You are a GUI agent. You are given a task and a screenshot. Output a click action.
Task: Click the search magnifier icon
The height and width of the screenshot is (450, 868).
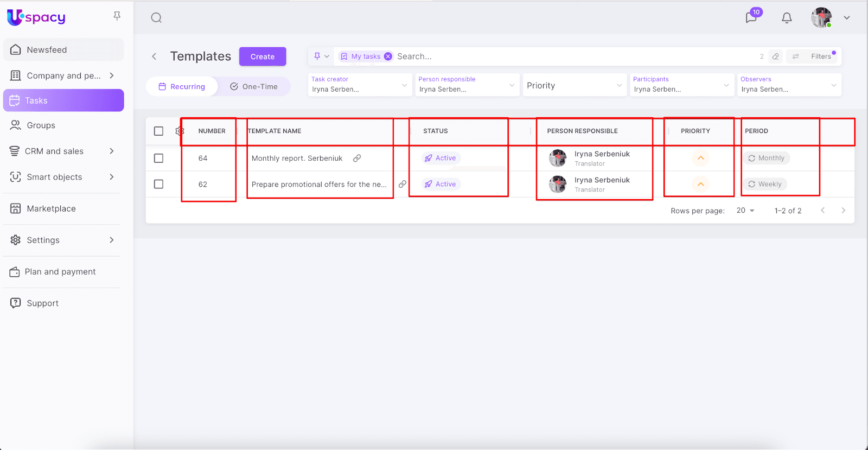coord(156,18)
